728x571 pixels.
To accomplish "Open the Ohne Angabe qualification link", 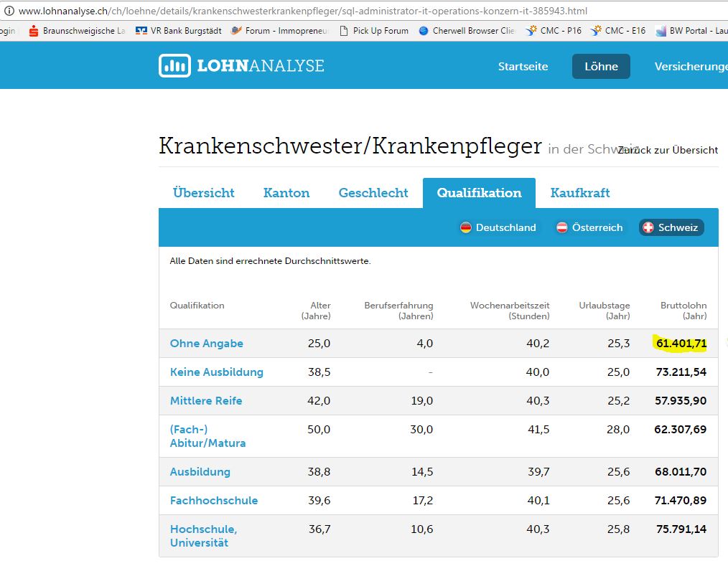I will [207, 344].
